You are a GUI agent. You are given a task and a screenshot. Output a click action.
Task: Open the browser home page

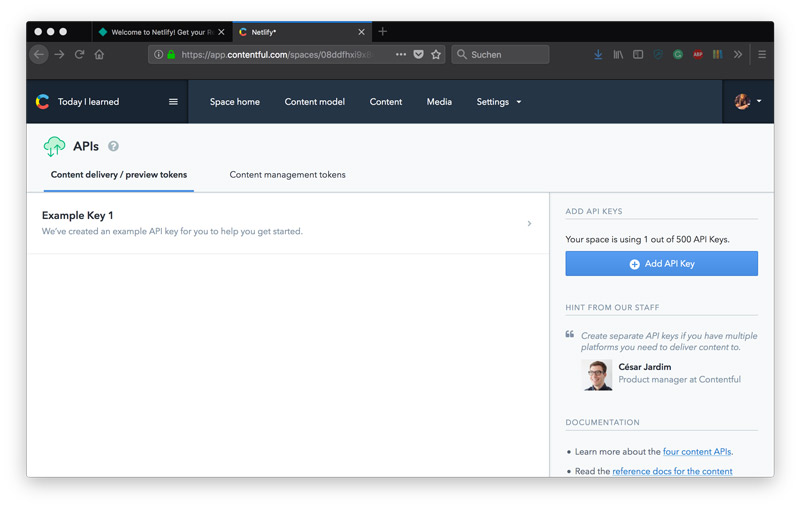[99, 55]
